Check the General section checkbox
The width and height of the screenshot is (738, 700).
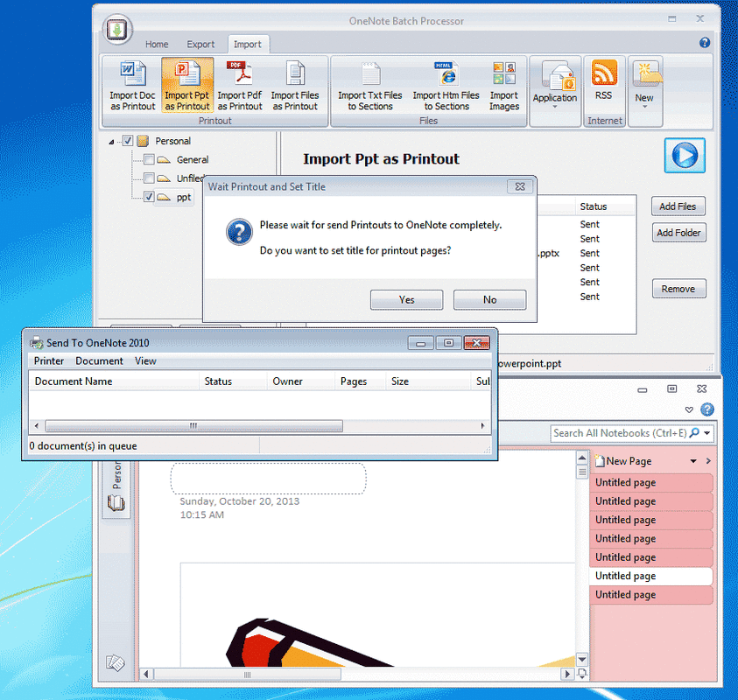[149, 159]
